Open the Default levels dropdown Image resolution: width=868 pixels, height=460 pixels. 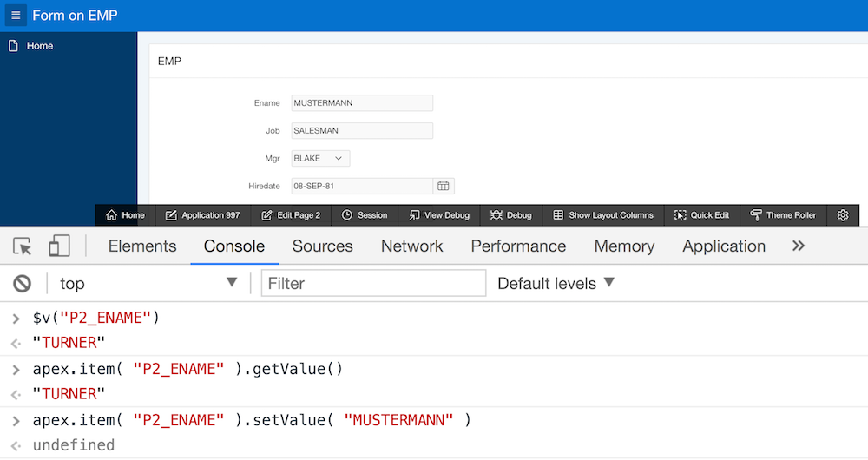pos(556,284)
